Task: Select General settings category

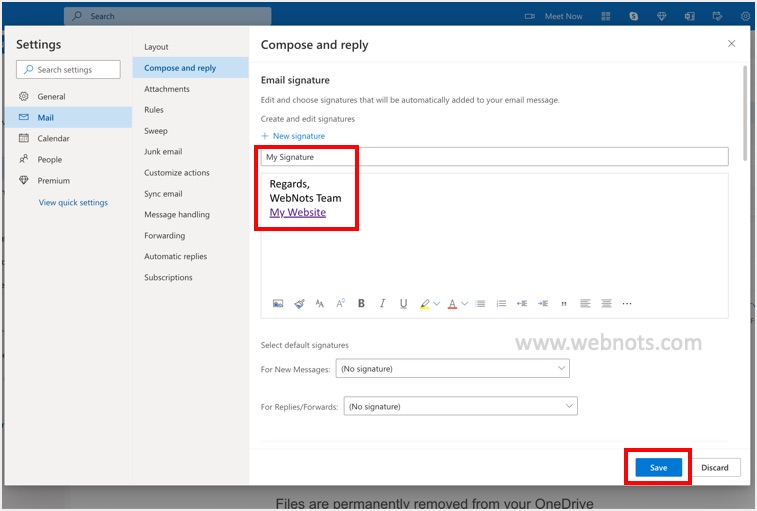Action: (x=68, y=96)
